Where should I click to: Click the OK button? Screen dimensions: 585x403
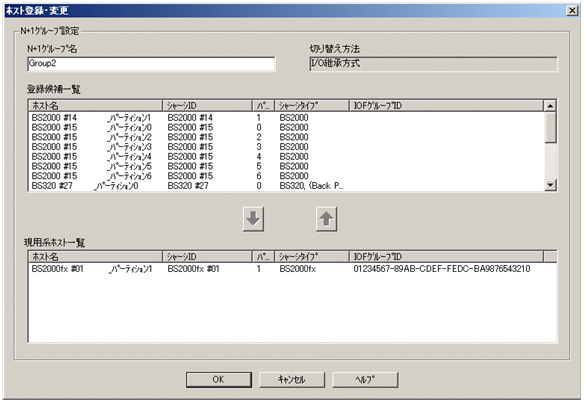click(219, 379)
